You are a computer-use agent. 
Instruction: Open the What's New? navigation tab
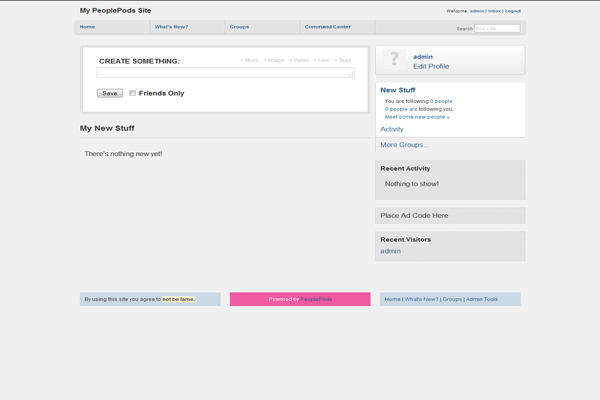tap(171, 27)
